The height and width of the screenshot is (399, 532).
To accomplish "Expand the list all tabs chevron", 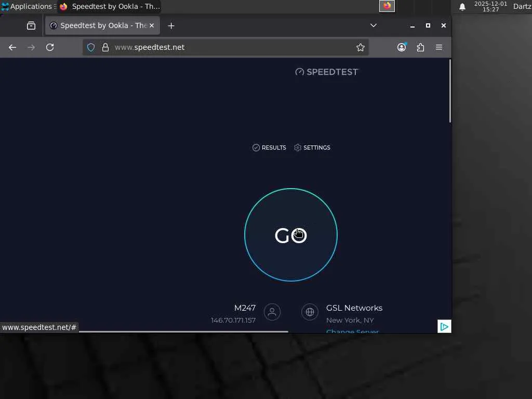I will [x=374, y=26].
